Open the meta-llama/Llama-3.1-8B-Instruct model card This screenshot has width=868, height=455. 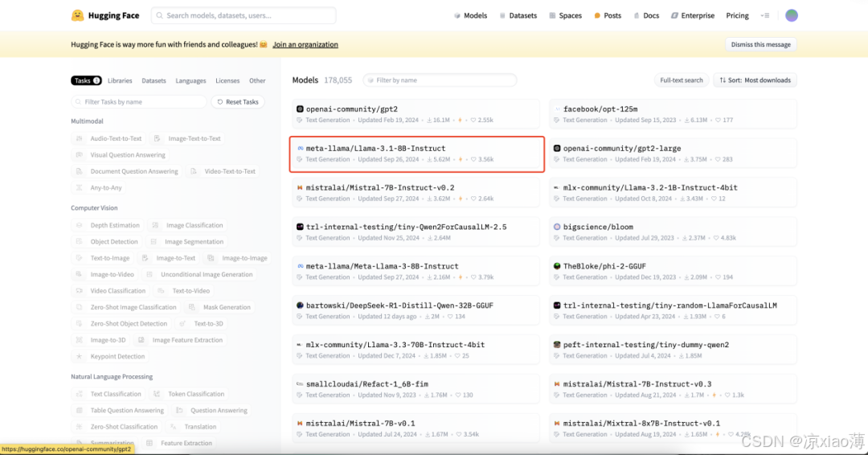(x=416, y=154)
